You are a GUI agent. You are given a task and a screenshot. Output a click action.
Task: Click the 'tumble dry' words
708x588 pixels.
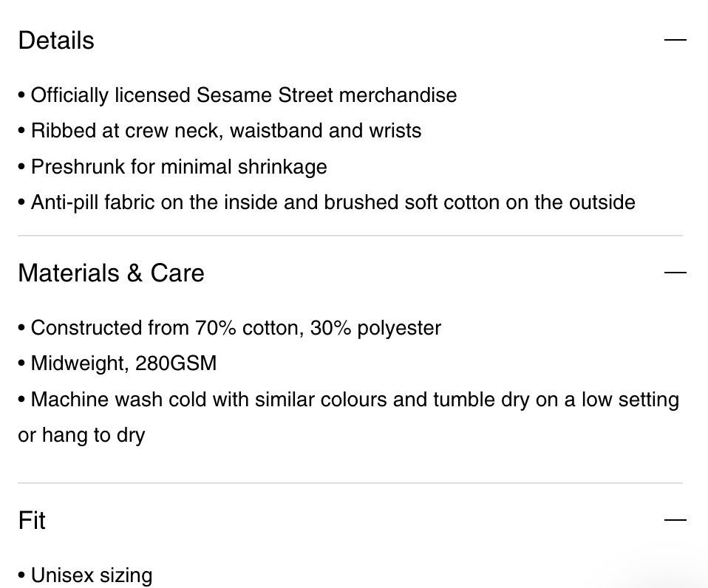point(481,400)
